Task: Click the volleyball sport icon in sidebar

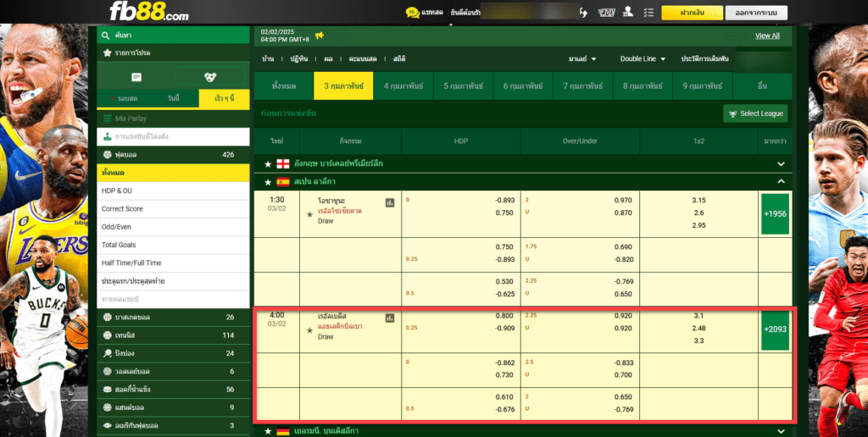Action: tap(108, 372)
